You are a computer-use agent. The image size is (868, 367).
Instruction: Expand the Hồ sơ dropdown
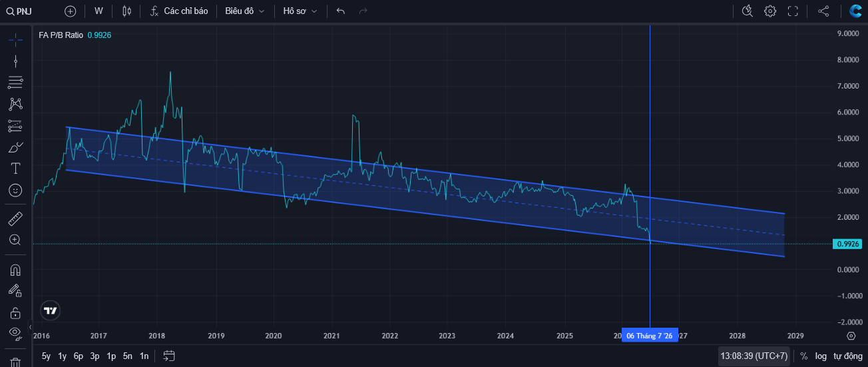click(x=300, y=11)
